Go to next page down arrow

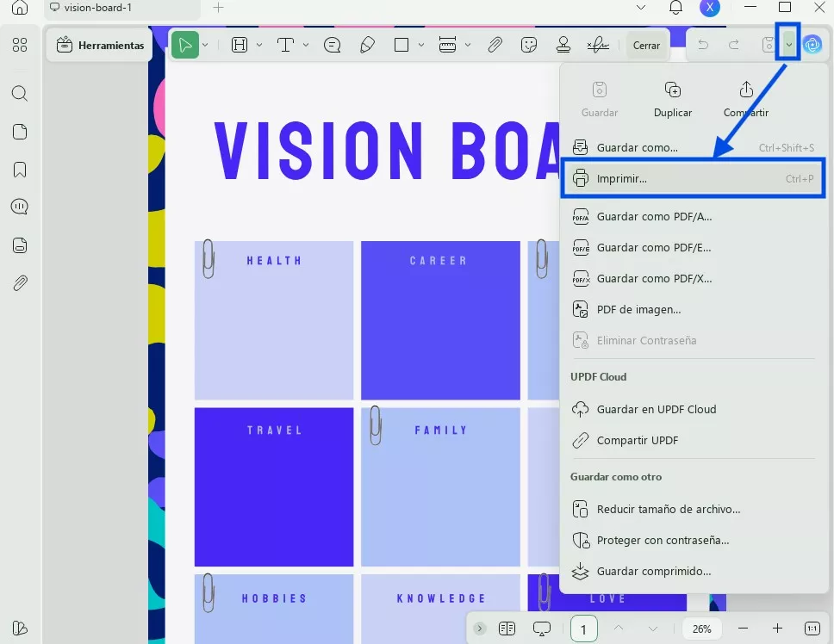652,629
